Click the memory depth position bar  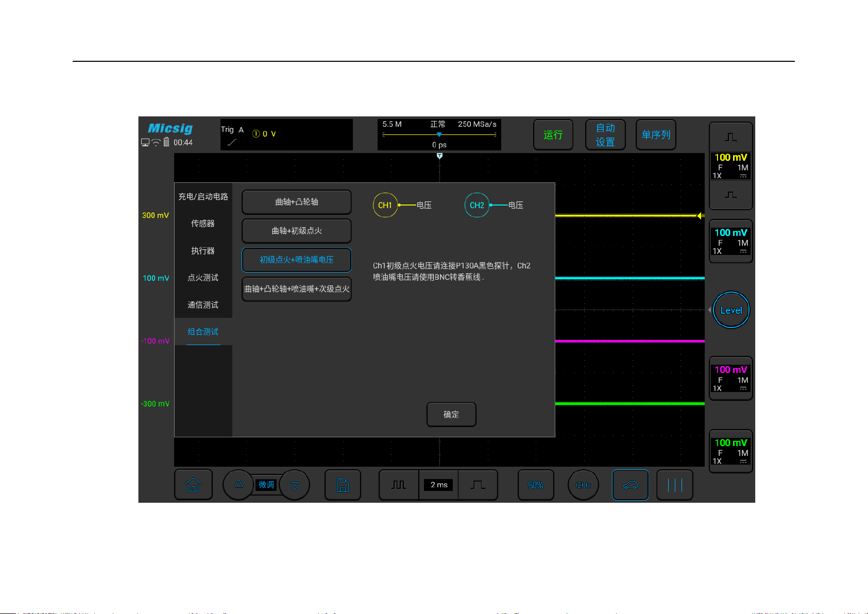[x=439, y=135]
